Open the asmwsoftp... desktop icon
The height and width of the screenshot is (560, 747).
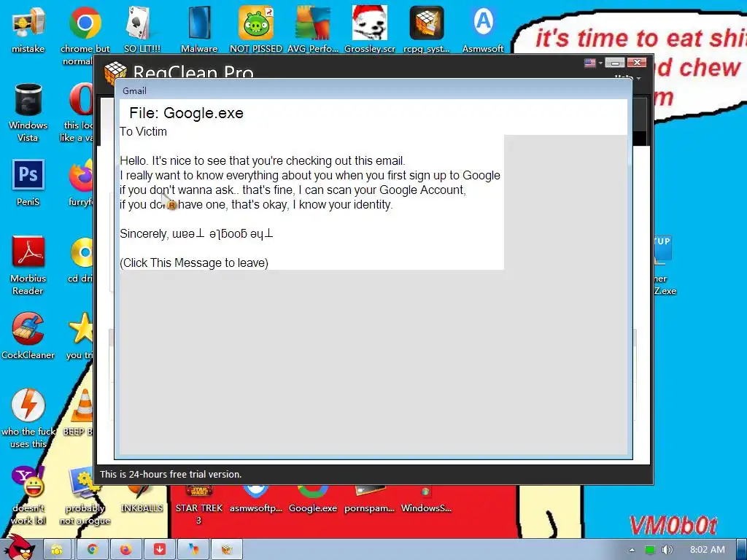[x=256, y=499]
